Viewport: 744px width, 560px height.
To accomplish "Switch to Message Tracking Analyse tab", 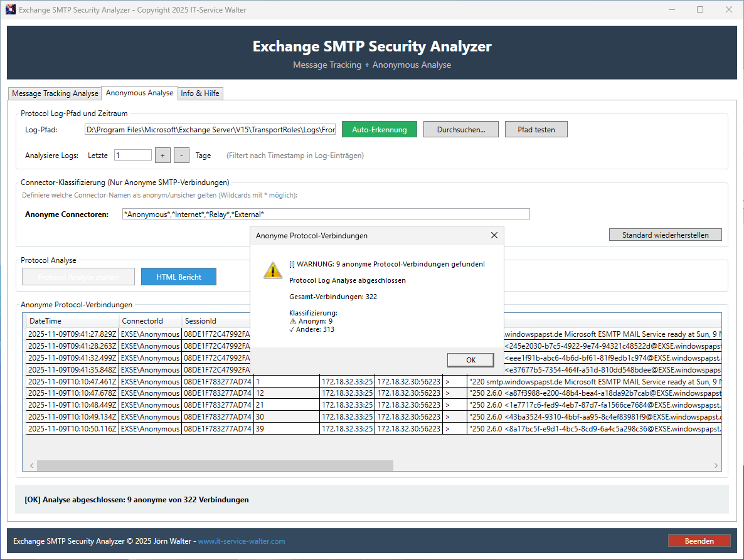I will 55,93.
